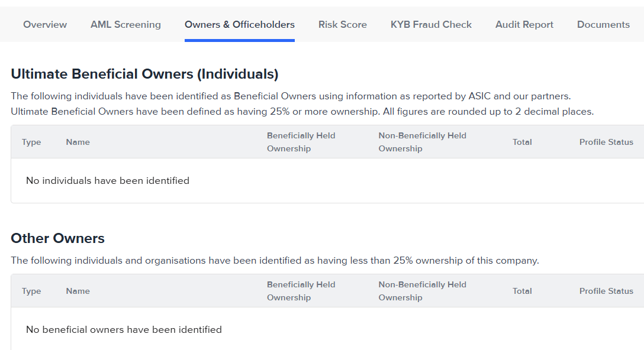View the Audit Report tab
644x350 pixels.
(x=524, y=25)
